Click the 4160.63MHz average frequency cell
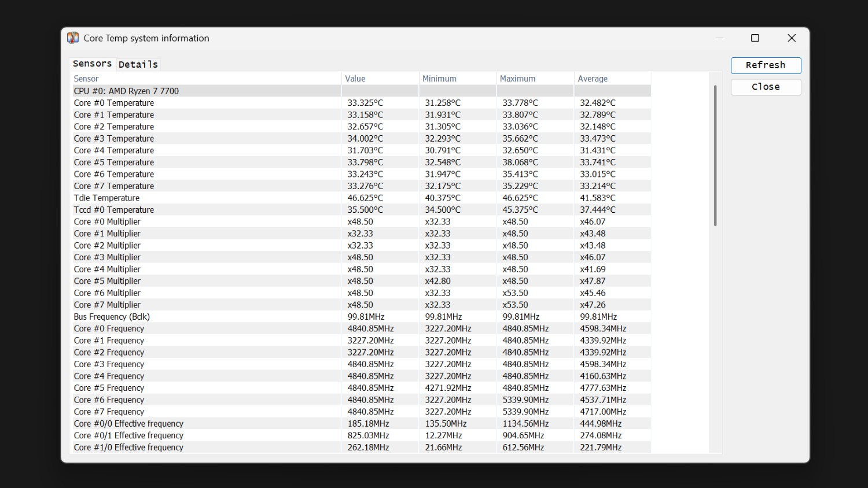This screenshot has height=488, width=868. [x=604, y=376]
